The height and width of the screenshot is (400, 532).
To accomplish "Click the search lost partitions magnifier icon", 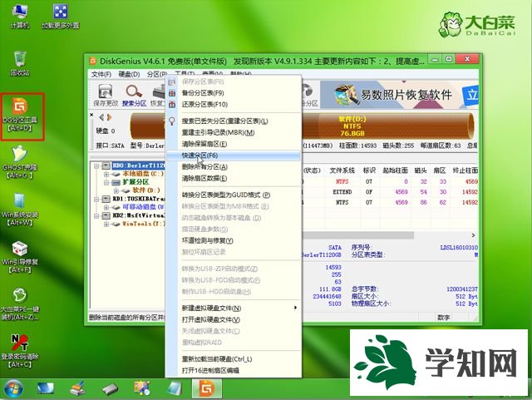I will (x=172, y=121).
